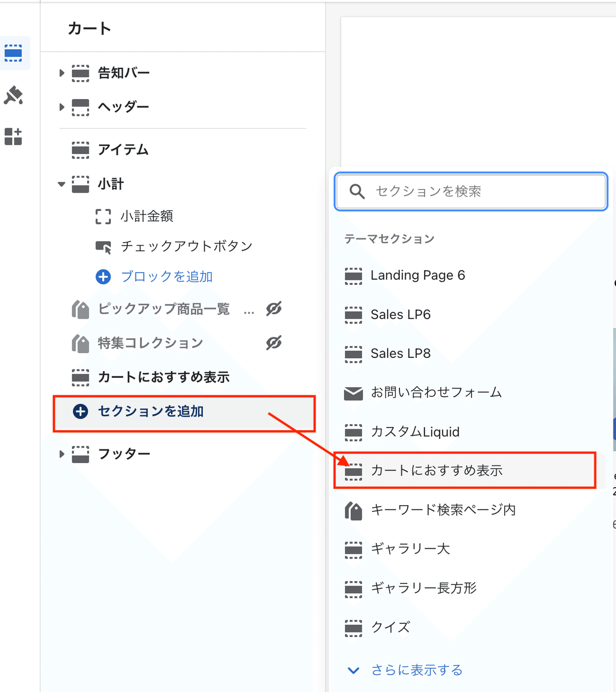This screenshot has width=616, height=692.
Task: Expand the ヘッダー section
Action: coord(62,107)
